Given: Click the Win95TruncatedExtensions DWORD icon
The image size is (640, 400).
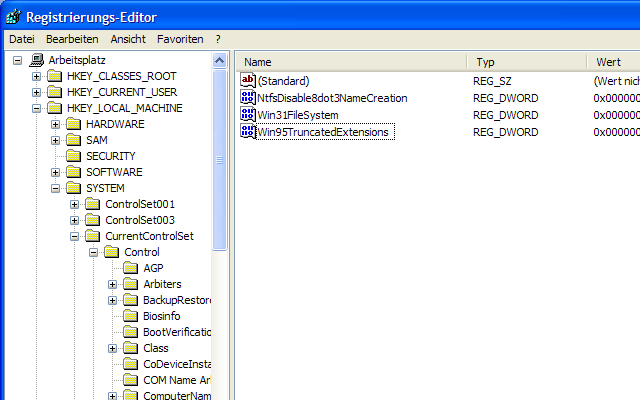Looking at the screenshot, I should pos(248,132).
